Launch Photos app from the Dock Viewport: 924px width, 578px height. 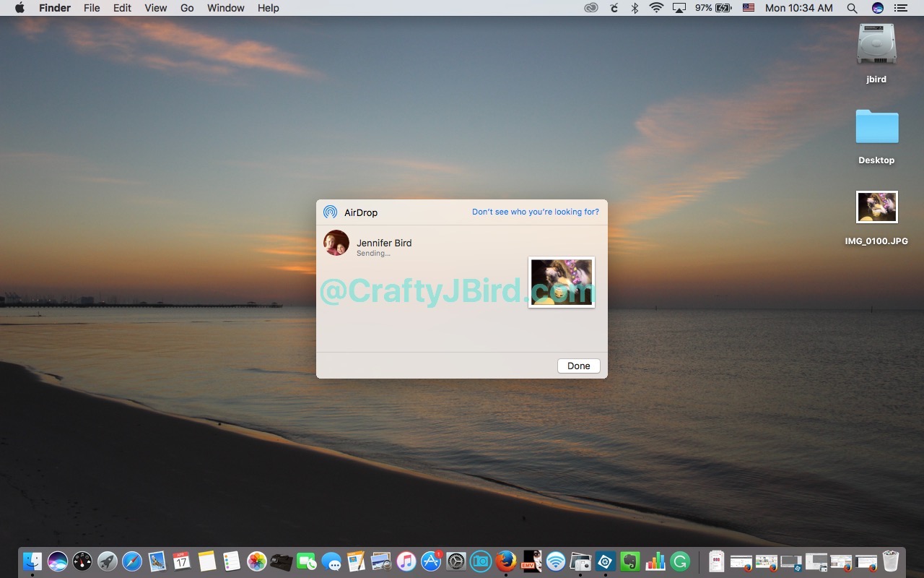(x=256, y=561)
